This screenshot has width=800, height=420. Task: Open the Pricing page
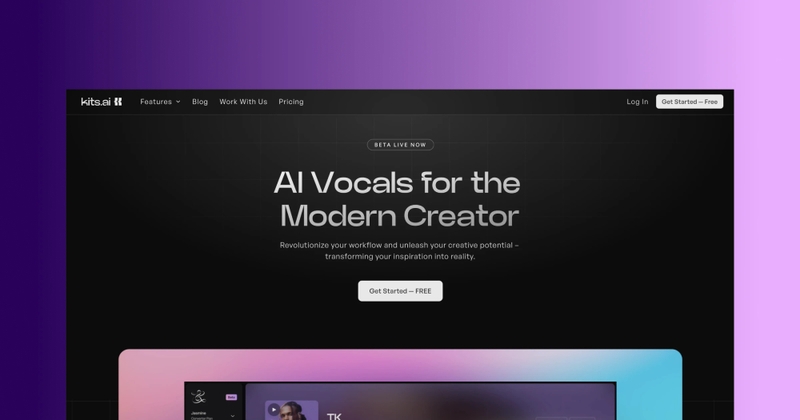[x=291, y=102]
